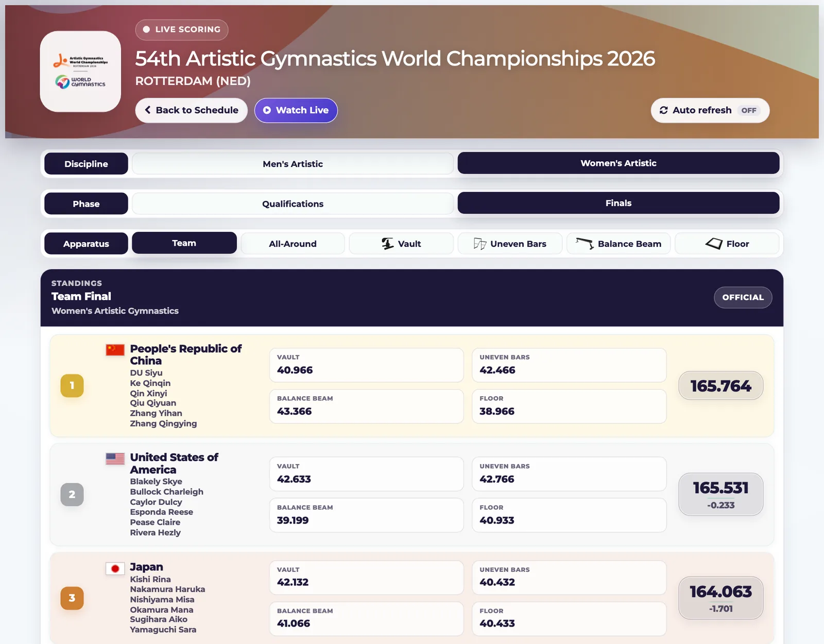Click USA's total score 165.531
This screenshot has height=644, width=824.
(720, 488)
